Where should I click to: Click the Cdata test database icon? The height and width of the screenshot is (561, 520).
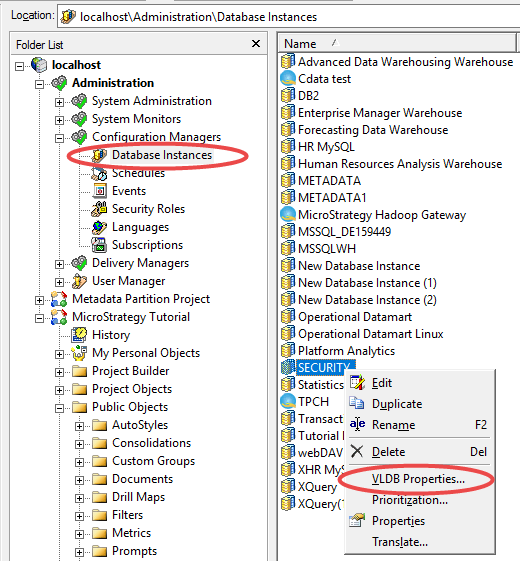[x=288, y=79]
